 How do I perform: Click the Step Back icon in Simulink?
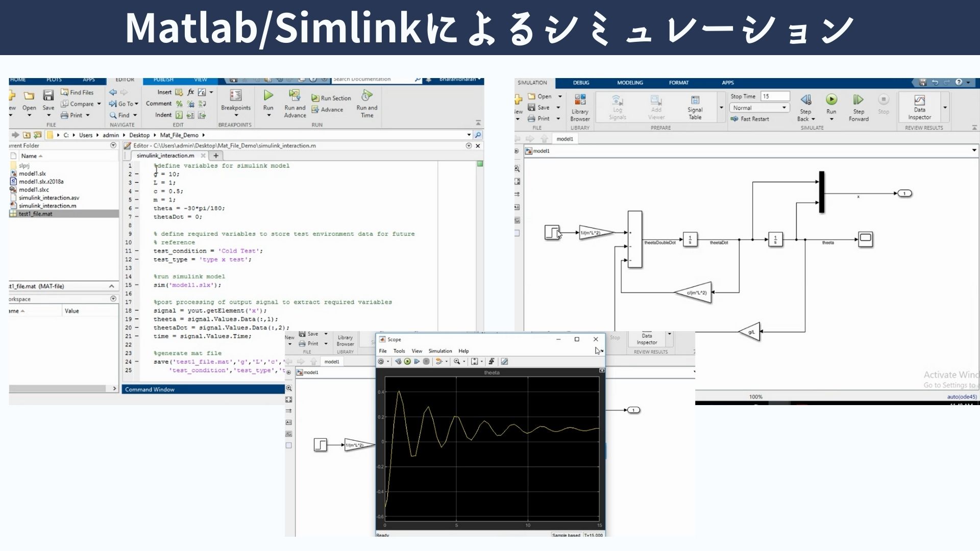pos(806,99)
